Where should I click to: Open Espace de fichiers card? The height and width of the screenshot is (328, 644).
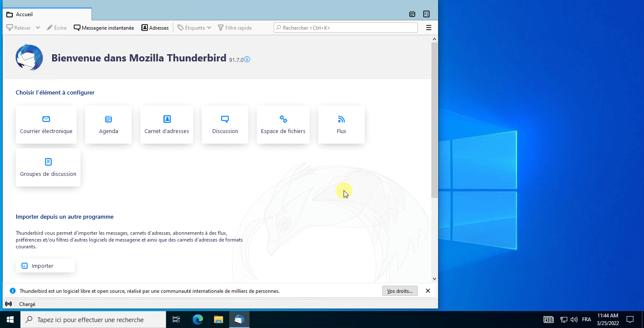[x=283, y=125]
